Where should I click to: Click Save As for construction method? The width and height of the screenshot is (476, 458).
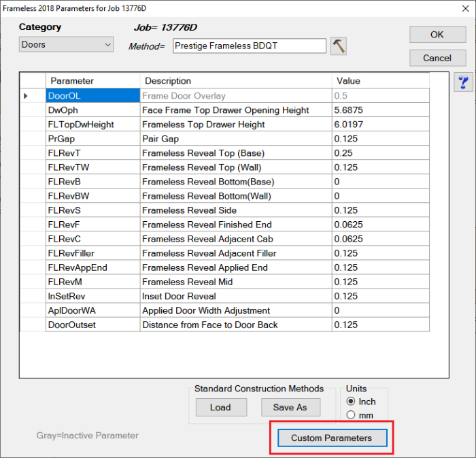pyautogui.click(x=290, y=407)
